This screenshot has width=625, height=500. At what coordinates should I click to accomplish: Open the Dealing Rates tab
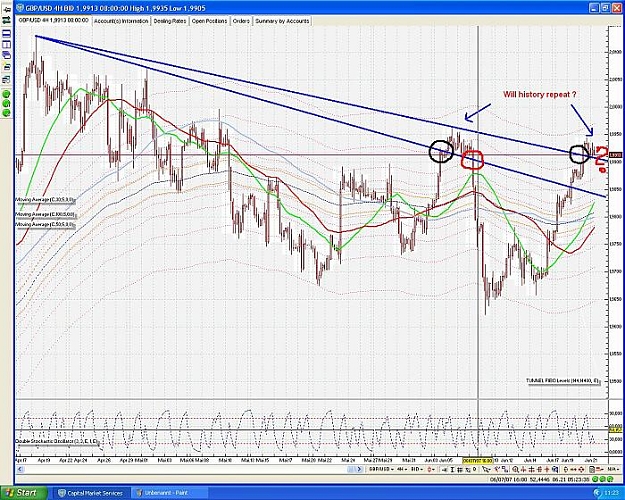point(170,21)
